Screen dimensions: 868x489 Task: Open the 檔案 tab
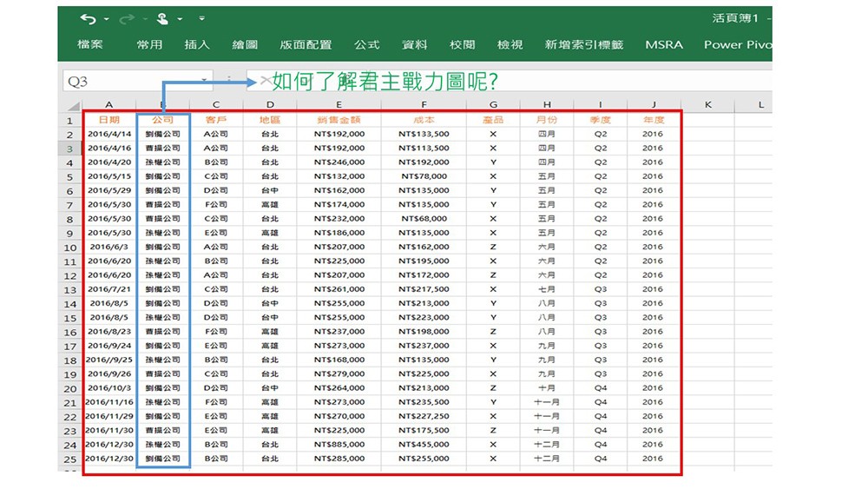90,44
